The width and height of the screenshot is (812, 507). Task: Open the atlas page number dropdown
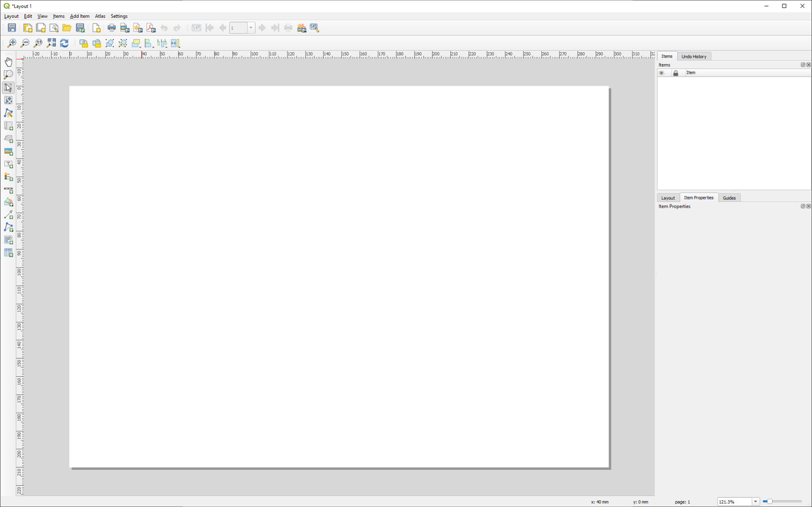pyautogui.click(x=250, y=28)
